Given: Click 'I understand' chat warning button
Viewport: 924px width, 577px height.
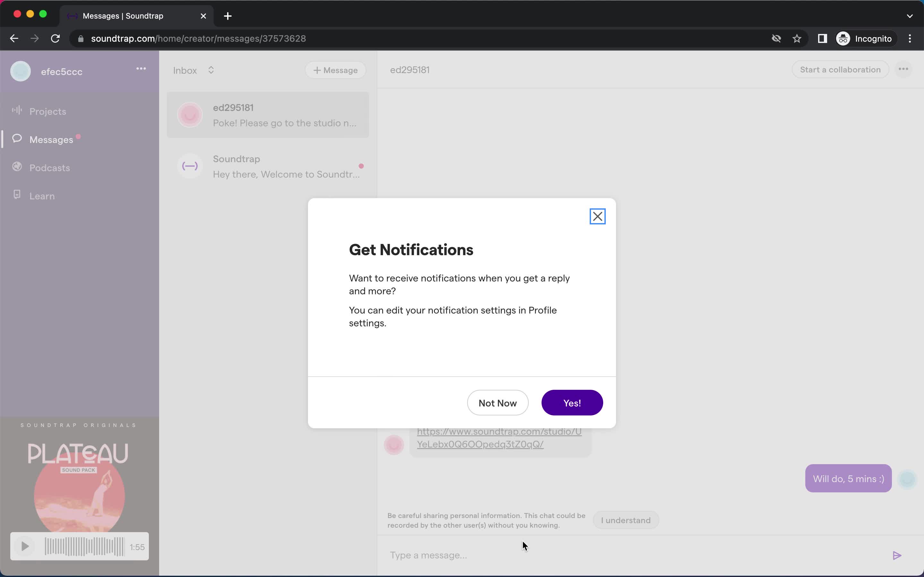Looking at the screenshot, I should coord(625,520).
